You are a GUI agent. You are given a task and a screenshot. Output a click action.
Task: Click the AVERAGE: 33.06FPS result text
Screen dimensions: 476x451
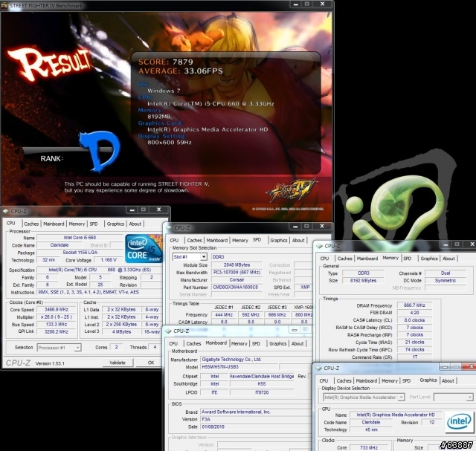[x=180, y=71]
